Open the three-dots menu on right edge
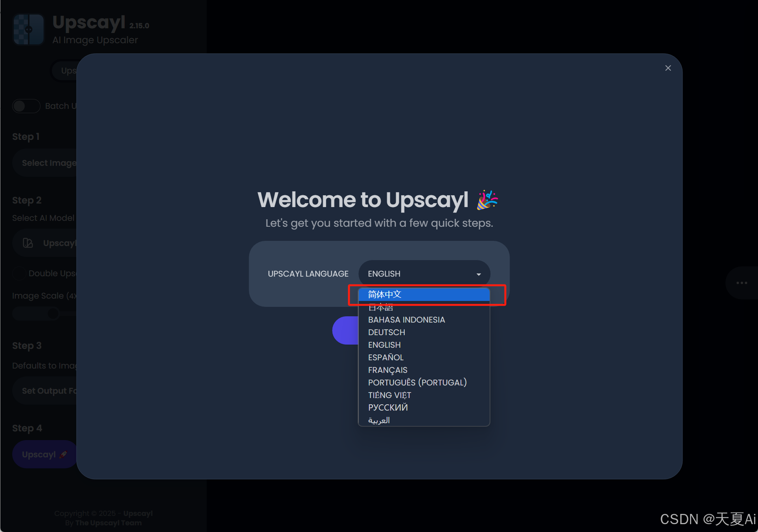Viewport: 758px width, 532px height. (x=741, y=283)
